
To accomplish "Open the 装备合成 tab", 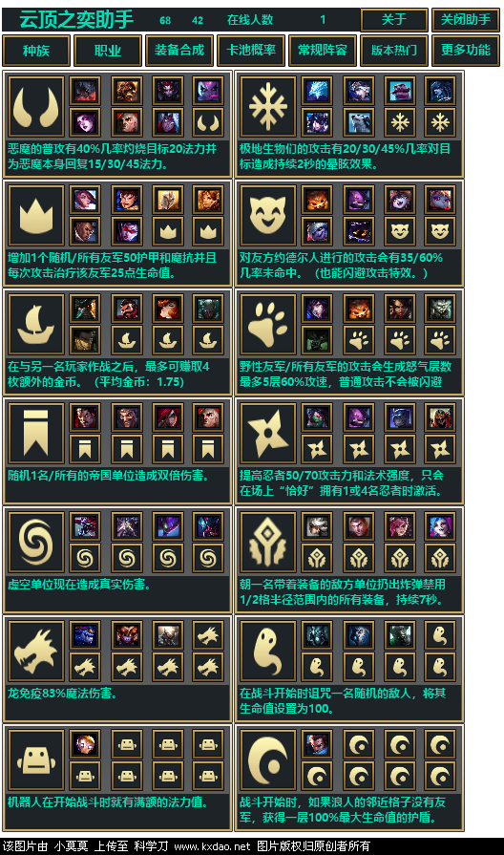I will click(179, 51).
